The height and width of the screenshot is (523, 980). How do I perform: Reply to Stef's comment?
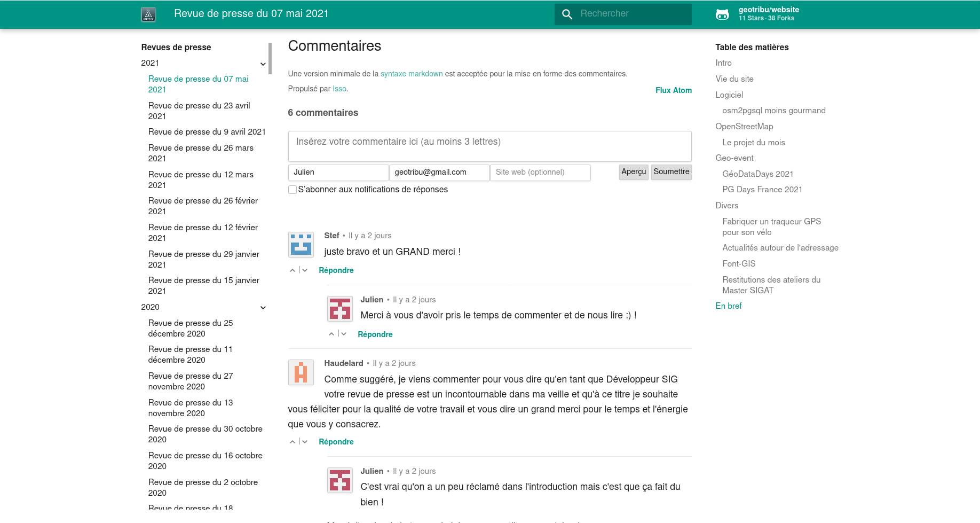336,270
